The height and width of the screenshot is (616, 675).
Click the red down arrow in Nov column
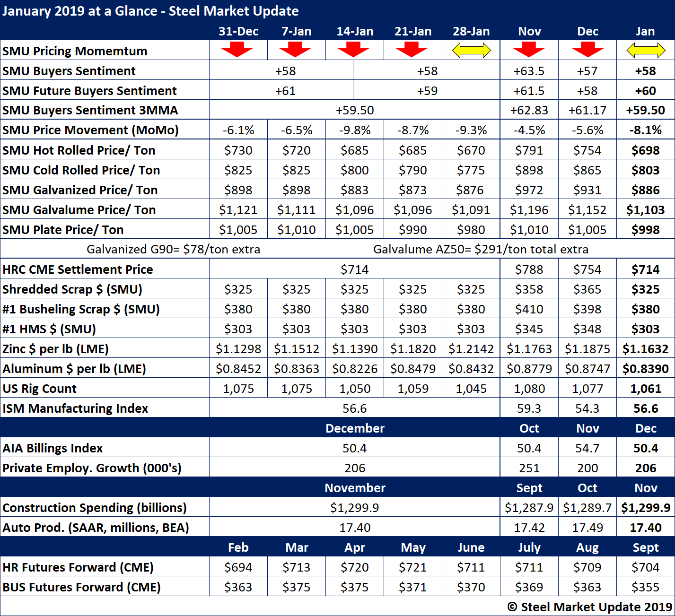[x=529, y=49]
